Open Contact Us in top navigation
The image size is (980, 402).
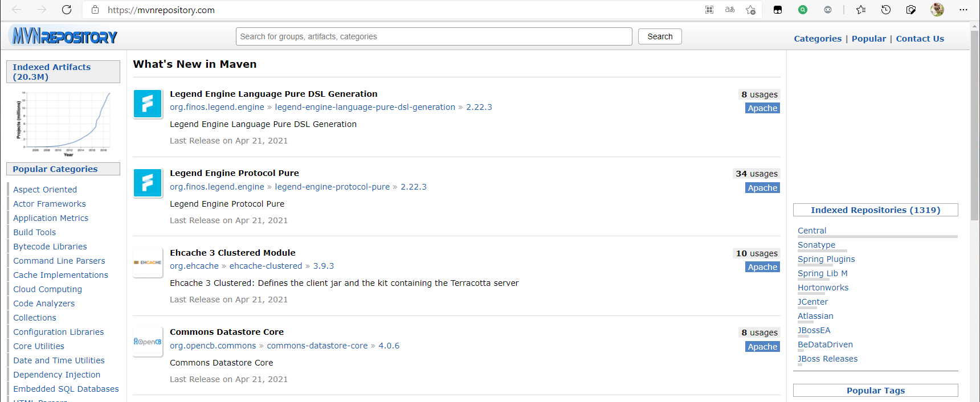920,39
